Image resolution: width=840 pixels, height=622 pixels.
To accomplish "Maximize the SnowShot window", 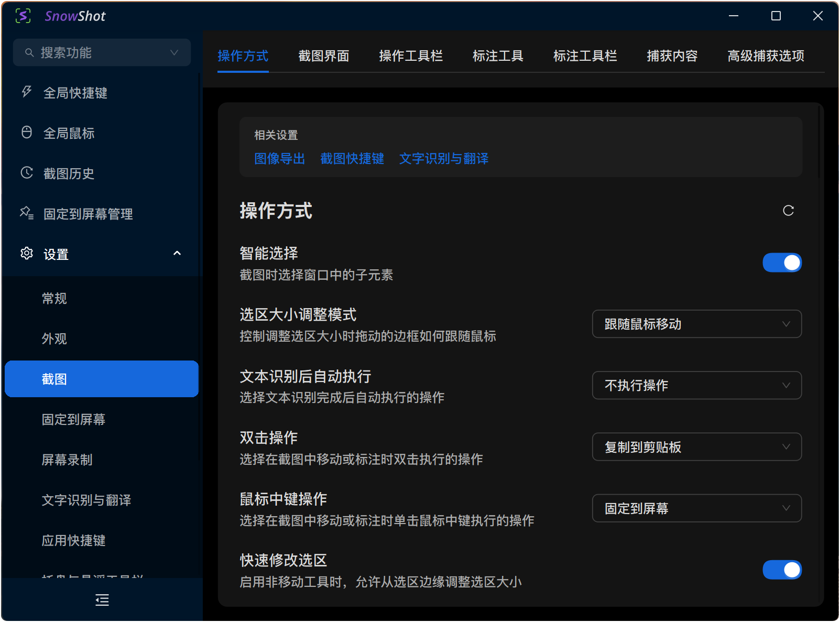I will (x=776, y=16).
